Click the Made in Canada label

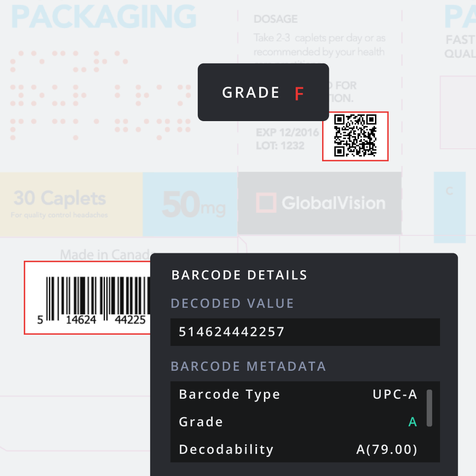[105, 255]
